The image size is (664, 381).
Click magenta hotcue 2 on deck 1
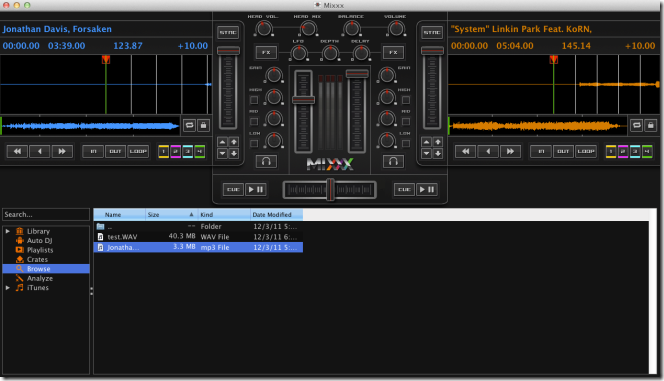[175, 151]
